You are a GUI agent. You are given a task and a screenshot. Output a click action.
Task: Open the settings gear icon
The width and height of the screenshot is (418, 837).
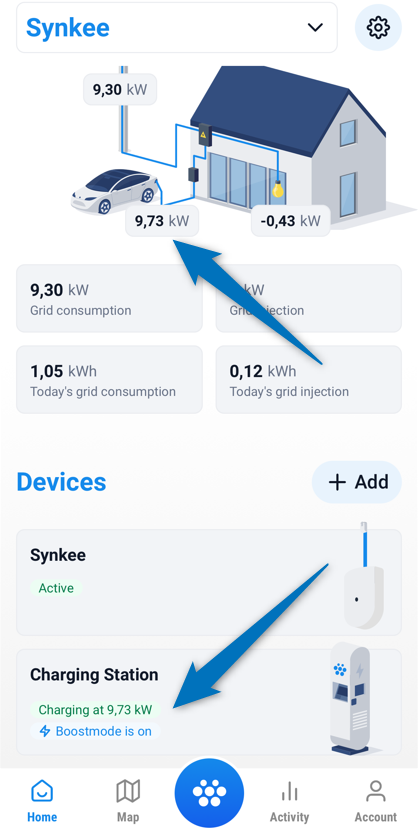pos(378,27)
